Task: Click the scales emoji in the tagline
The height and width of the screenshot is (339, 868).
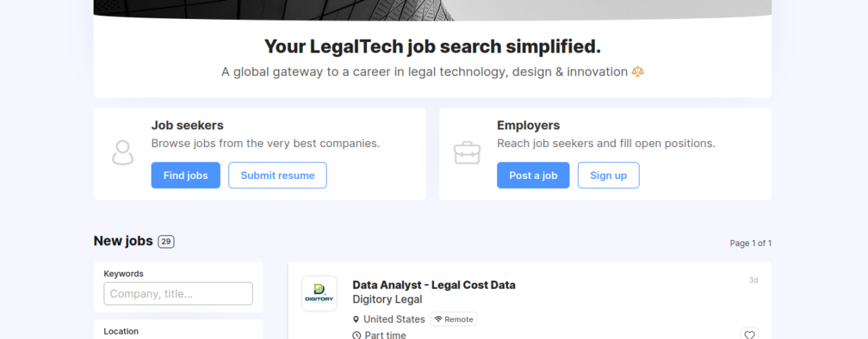Action: click(x=637, y=72)
